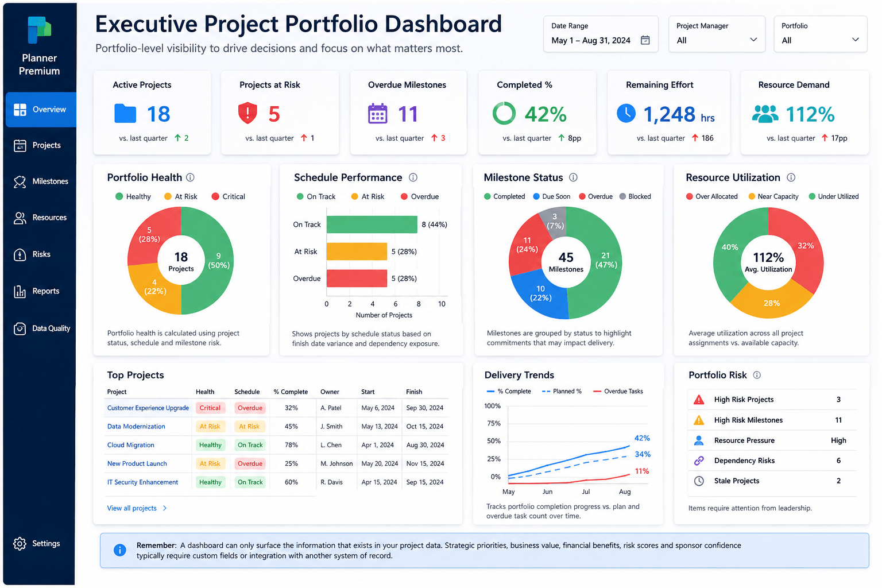Open the Data Modernization project link
Image resolution: width=882 pixels, height=588 pixels.
(x=136, y=427)
